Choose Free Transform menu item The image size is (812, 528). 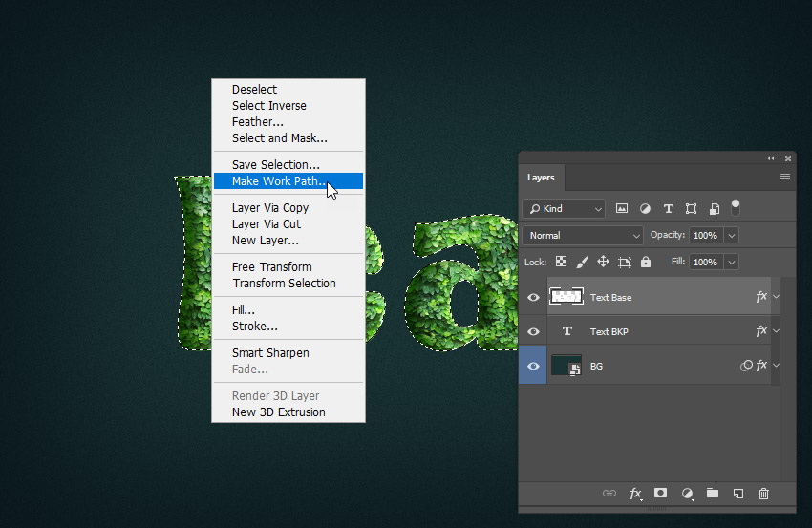(288, 267)
